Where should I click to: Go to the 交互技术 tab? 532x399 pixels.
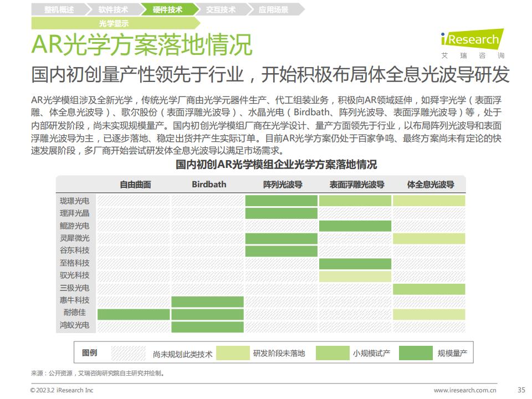(221, 9)
